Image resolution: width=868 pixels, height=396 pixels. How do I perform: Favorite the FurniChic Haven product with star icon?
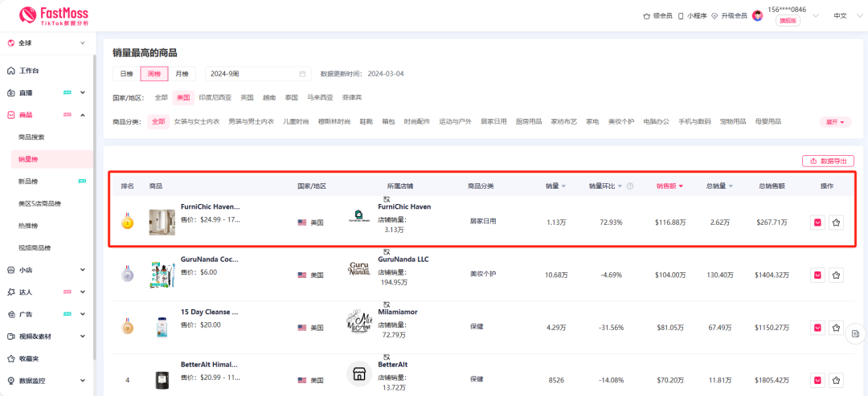coord(836,222)
